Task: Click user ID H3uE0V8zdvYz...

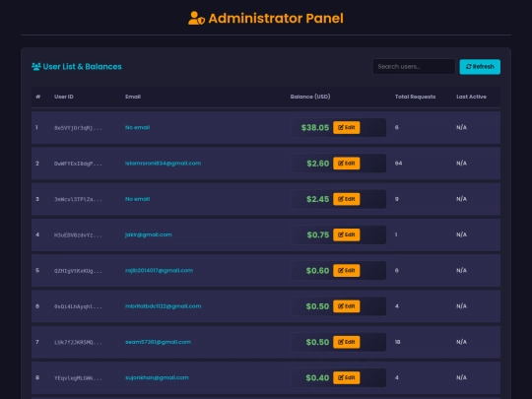Action: (x=78, y=235)
